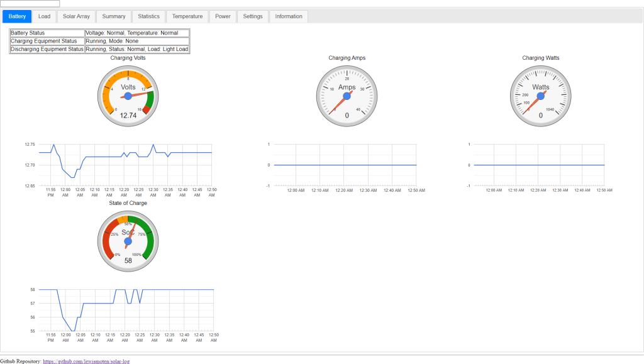Click the charging volts history line chart

[126, 165]
